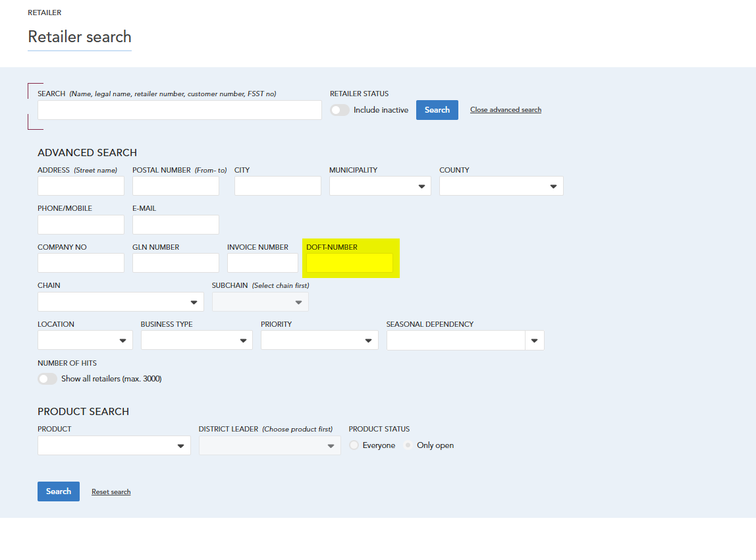756x560 pixels.
Task: Click the Close advanced search link
Action: pyautogui.click(x=506, y=110)
